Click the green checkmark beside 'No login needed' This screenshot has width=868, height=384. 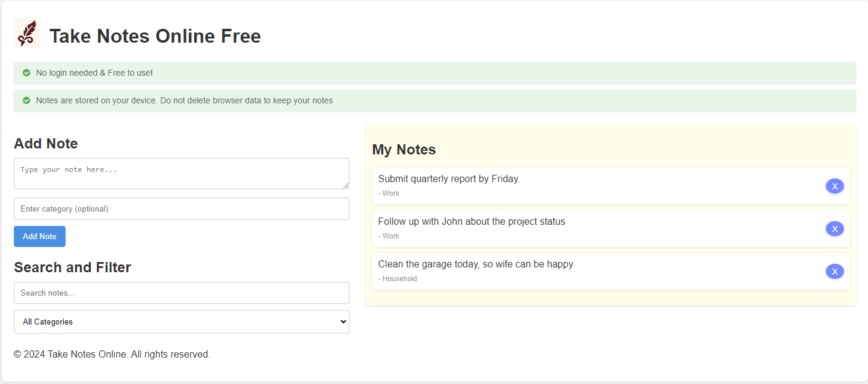(26, 73)
